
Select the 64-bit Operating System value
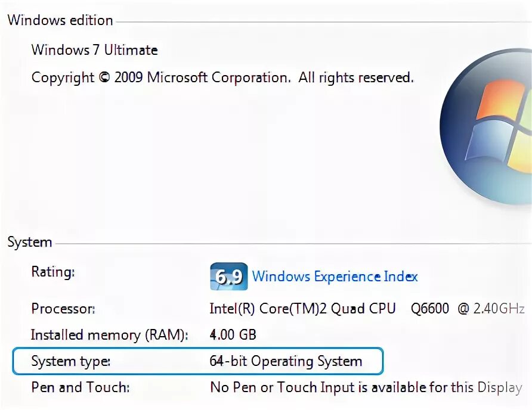286,361
